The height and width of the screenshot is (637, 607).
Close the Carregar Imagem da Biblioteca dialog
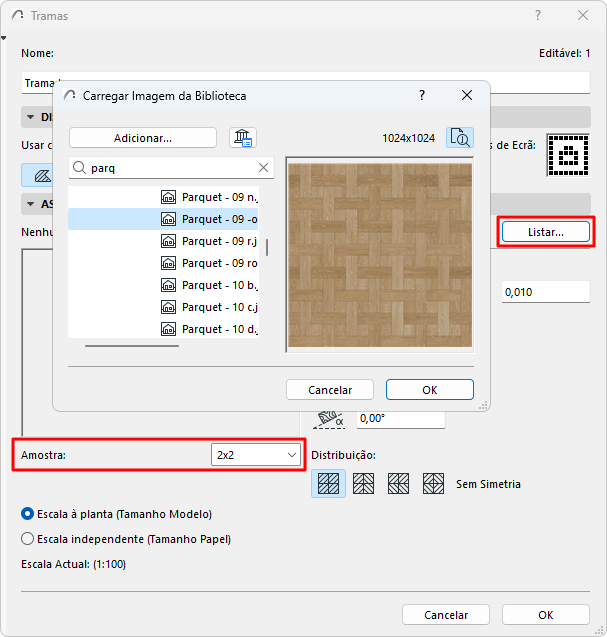click(x=467, y=95)
